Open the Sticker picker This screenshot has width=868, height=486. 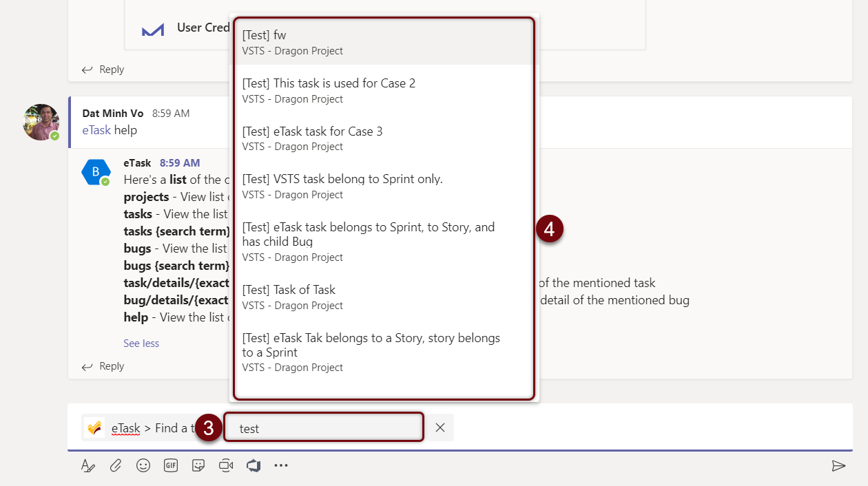198,466
